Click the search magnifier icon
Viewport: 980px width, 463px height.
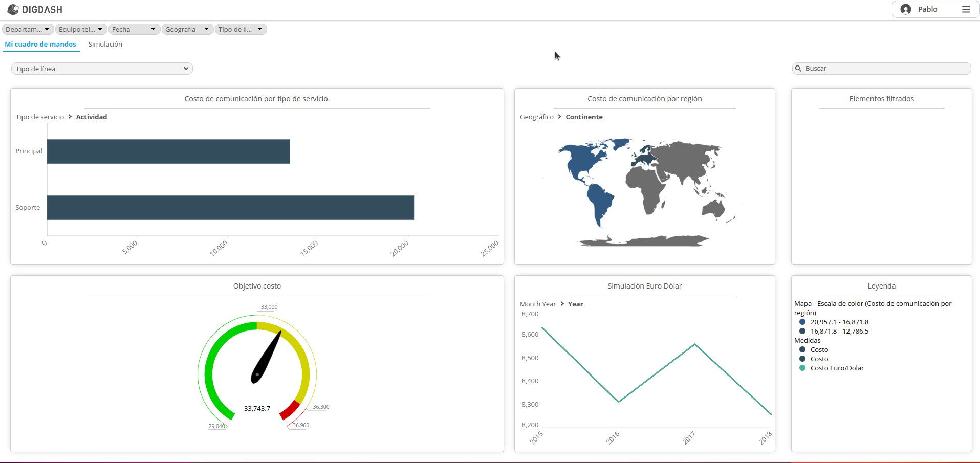point(798,69)
